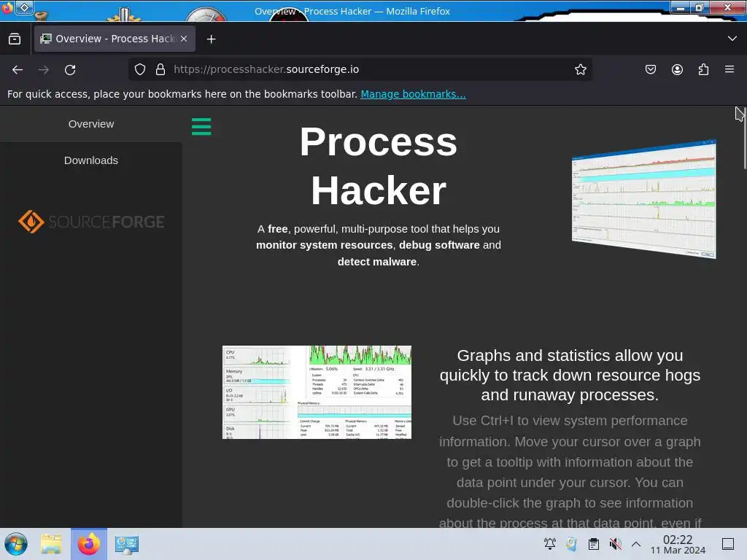This screenshot has height=560, width=747.
Task: Click the system information window screenshot
Action: [317, 392]
